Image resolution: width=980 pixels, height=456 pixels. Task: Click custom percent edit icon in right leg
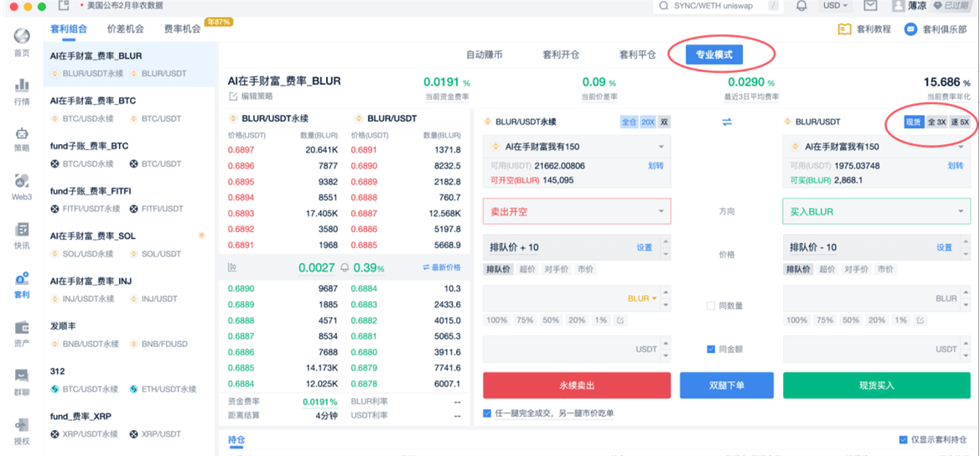920,320
